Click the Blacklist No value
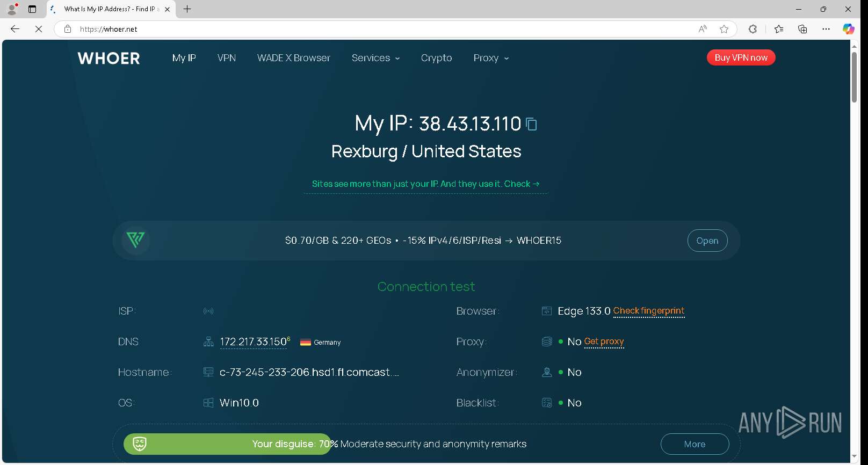This screenshot has width=868, height=465. pos(574,403)
